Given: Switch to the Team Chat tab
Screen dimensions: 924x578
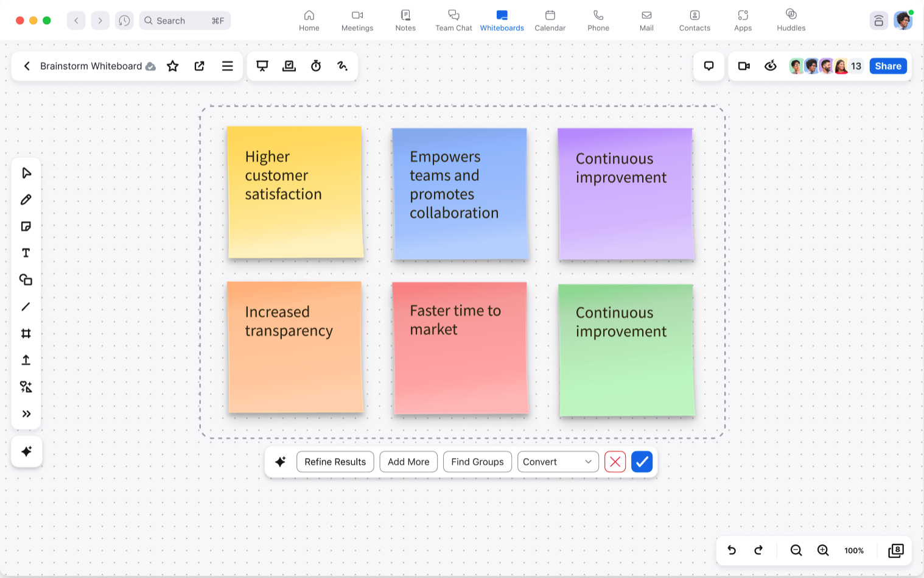Looking at the screenshot, I should point(453,20).
